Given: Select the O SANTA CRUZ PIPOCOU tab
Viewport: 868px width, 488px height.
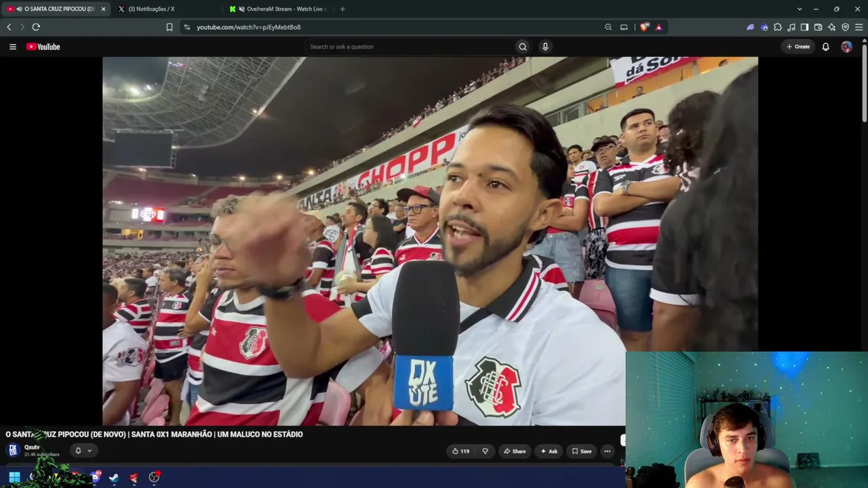Looking at the screenshot, I should [56, 9].
